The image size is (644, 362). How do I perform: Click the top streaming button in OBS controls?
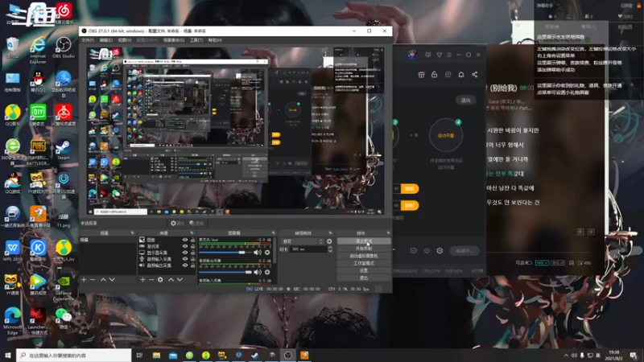[x=364, y=241]
